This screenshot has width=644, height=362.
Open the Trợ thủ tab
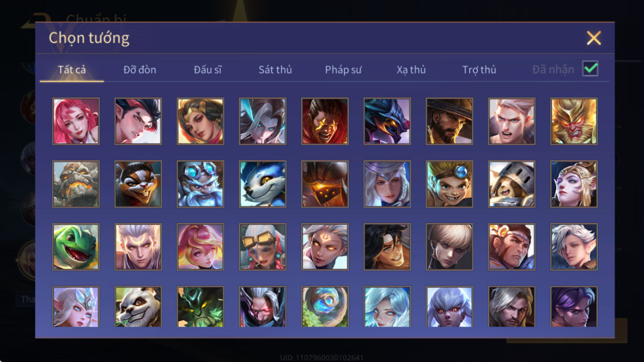coord(479,70)
